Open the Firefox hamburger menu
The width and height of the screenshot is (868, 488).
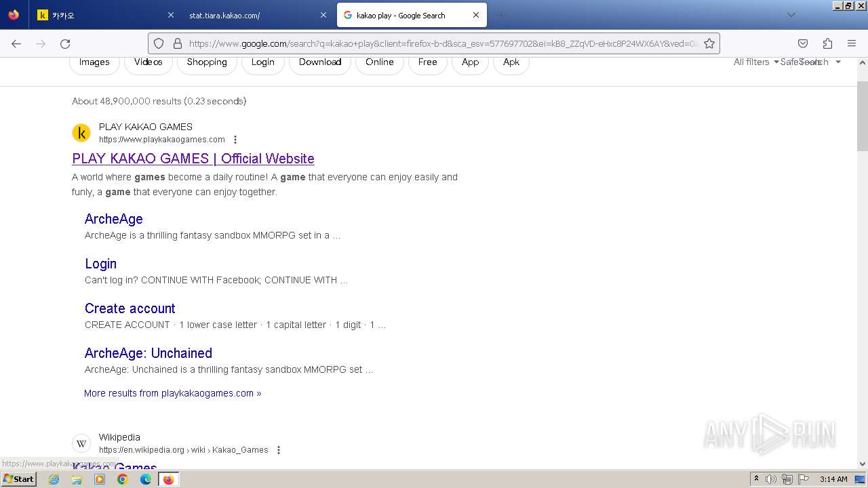click(852, 43)
